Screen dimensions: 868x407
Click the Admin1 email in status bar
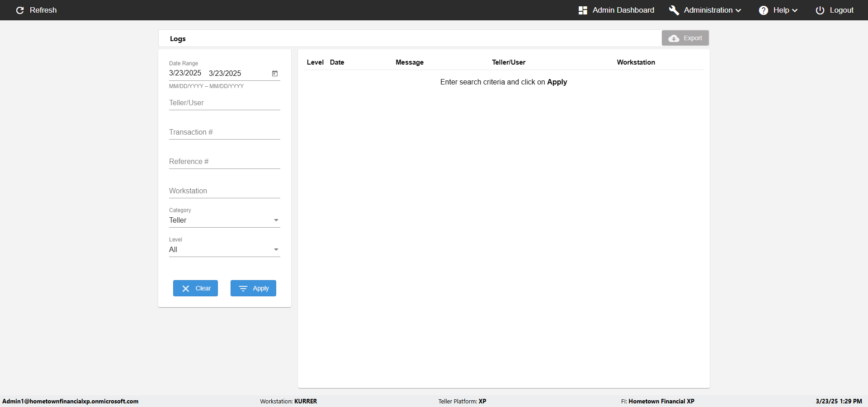(x=71, y=401)
